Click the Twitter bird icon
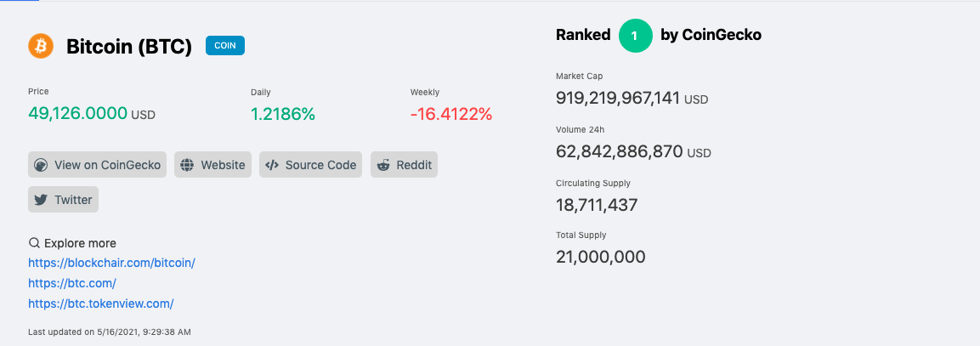Image resolution: width=980 pixels, height=346 pixels. pos(41,201)
